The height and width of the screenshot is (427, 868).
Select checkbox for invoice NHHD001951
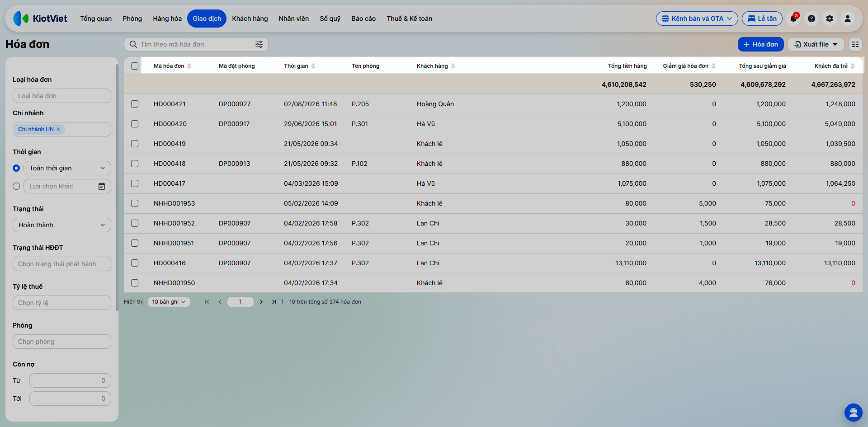(x=135, y=243)
